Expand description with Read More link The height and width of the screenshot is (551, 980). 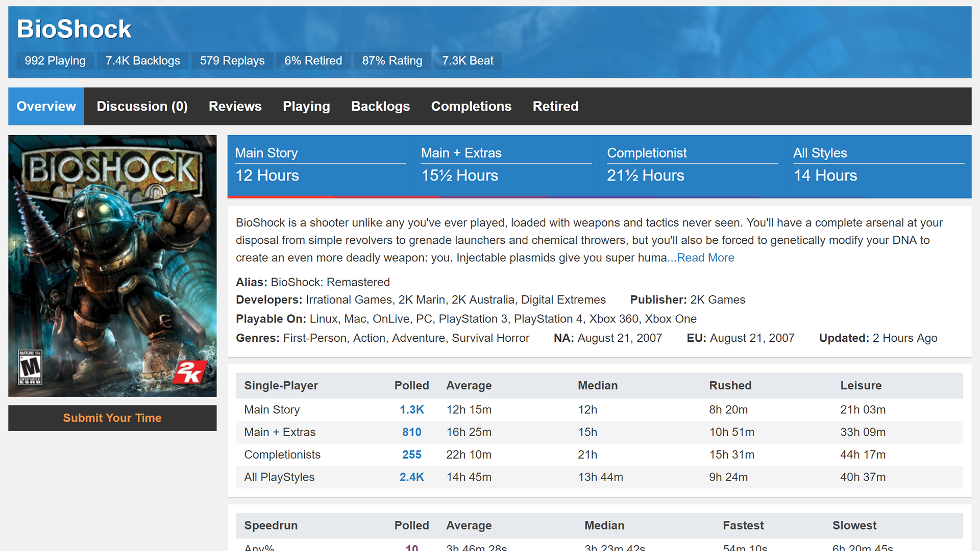click(705, 258)
